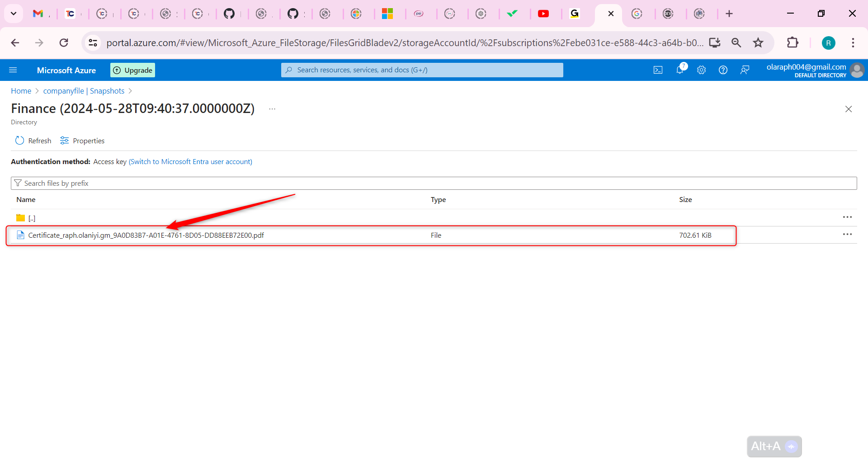Screen dimensions: 868x461
Task: Open the portal hamburger menu
Action: (x=14, y=70)
